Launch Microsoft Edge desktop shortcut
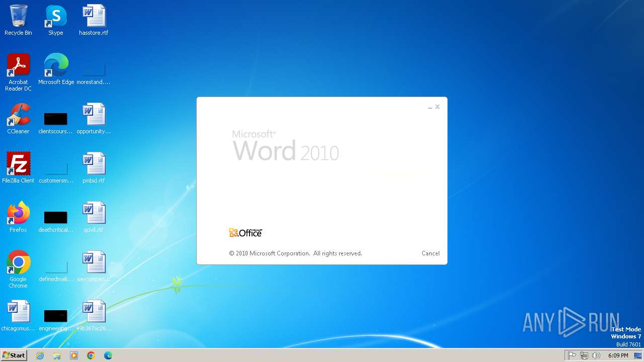The width and height of the screenshot is (644, 362). tap(56, 69)
